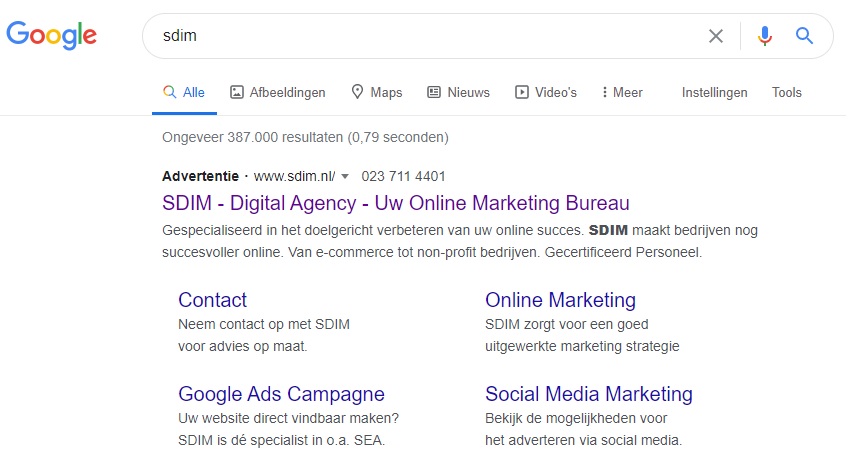
Task: Click phone number 023 711 4401
Action: click(x=403, y=176)
